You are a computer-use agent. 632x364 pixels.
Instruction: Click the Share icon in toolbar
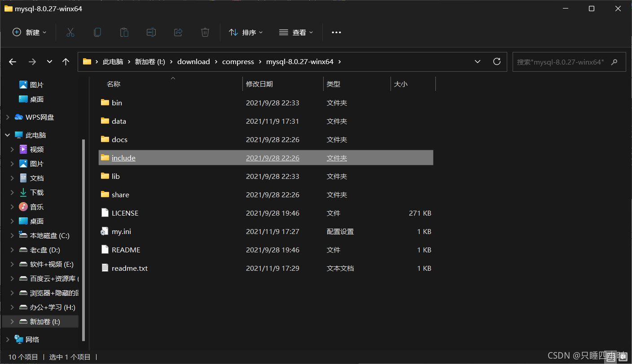click(x=178, y=32)
